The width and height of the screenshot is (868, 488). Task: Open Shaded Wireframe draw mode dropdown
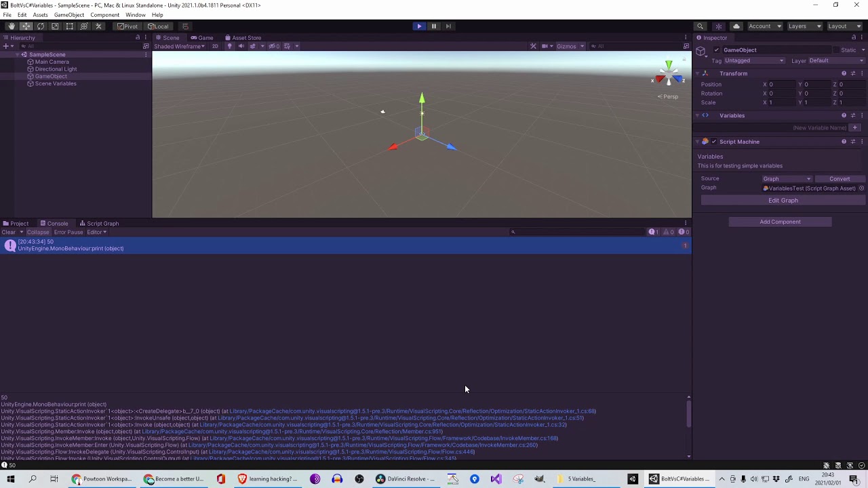click(180, 46)
